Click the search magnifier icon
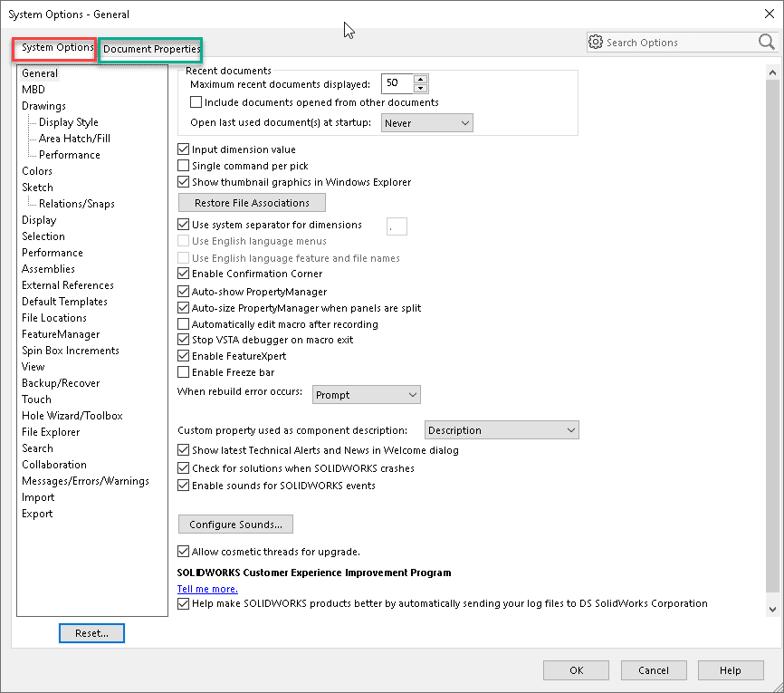 [766, 43]
